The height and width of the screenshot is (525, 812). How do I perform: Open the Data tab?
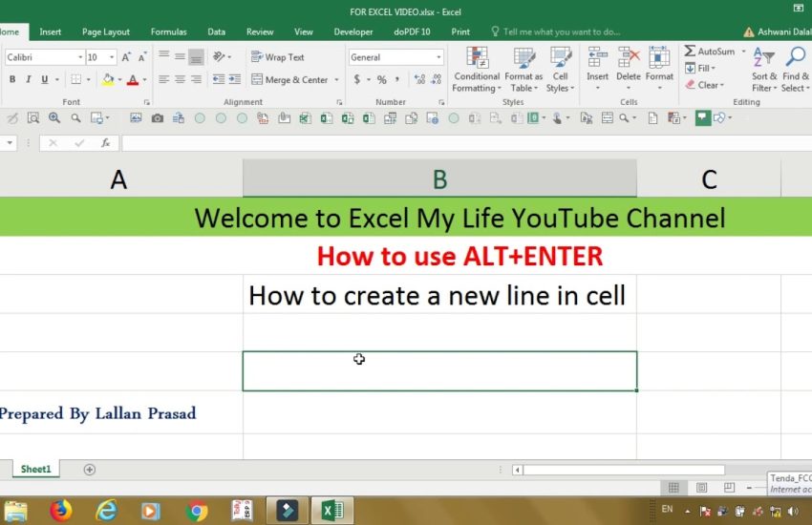pyautogui.click(x=216, y=31)
